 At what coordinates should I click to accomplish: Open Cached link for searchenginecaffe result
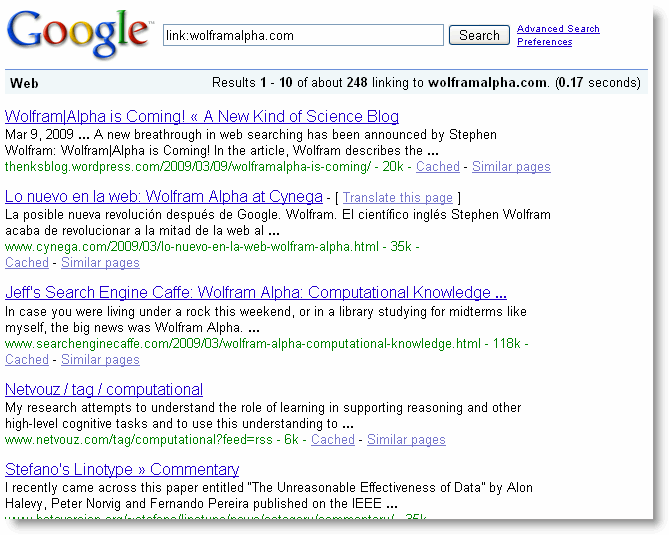click(x=27, y=359)
